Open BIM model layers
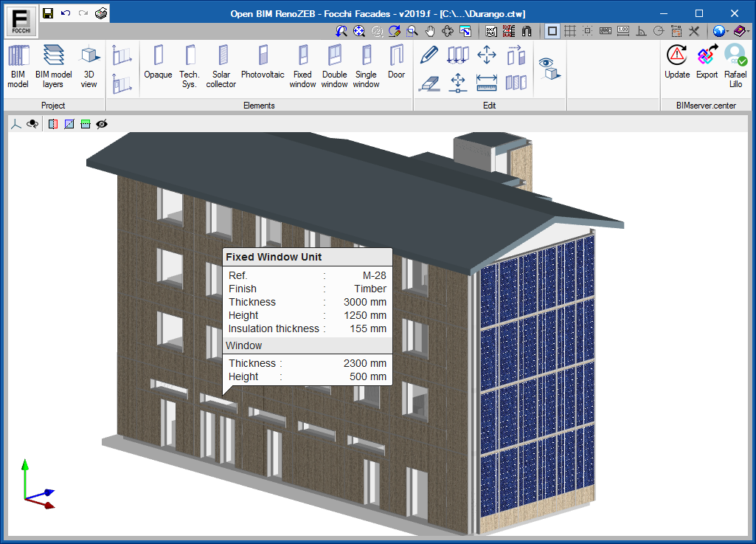 [x=53, y=66]
